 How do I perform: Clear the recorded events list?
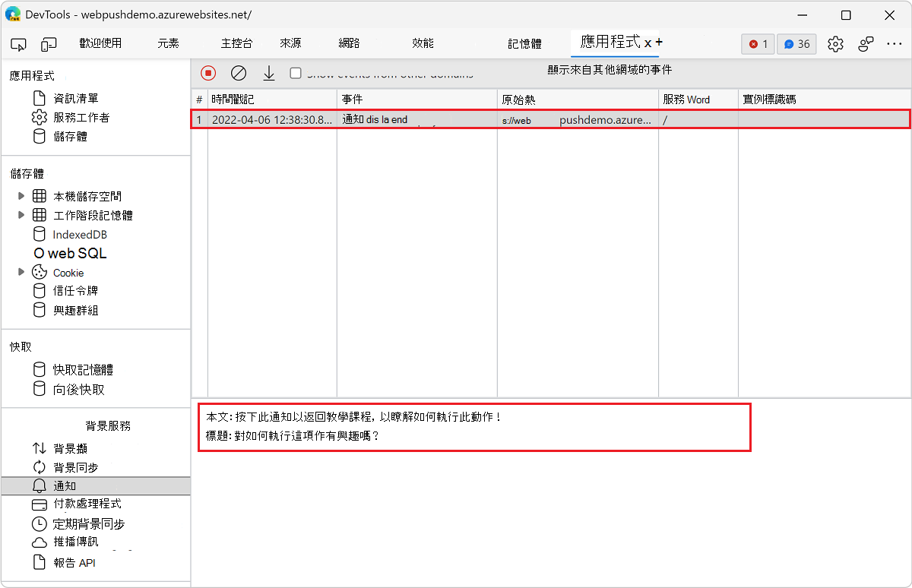point(239,73)
